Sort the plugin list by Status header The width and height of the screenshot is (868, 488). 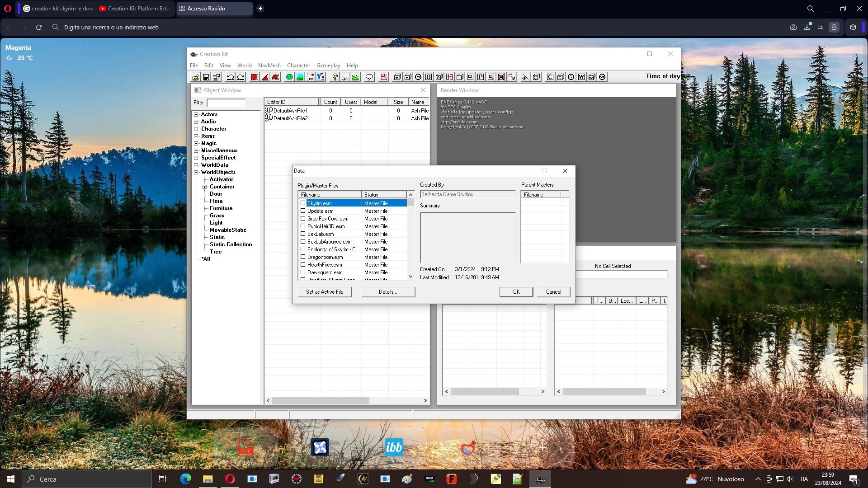tap(384, 195)
